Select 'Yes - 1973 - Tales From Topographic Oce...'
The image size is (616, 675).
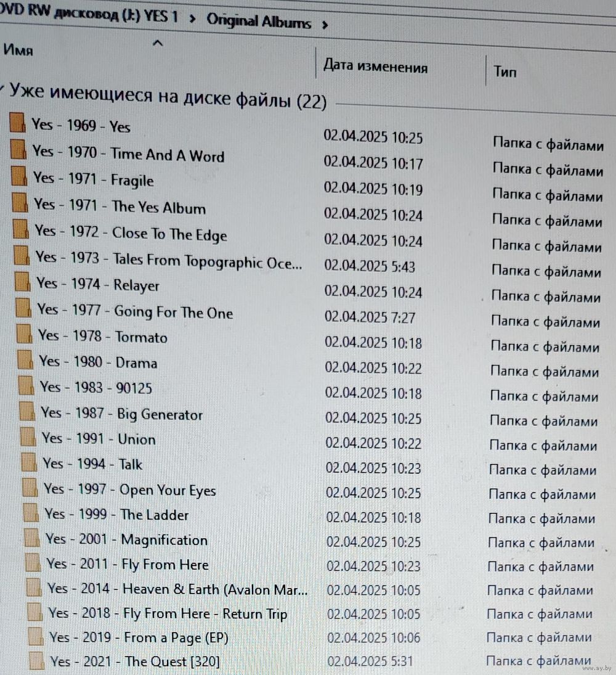pyautogui.click(x=169, y=260)
